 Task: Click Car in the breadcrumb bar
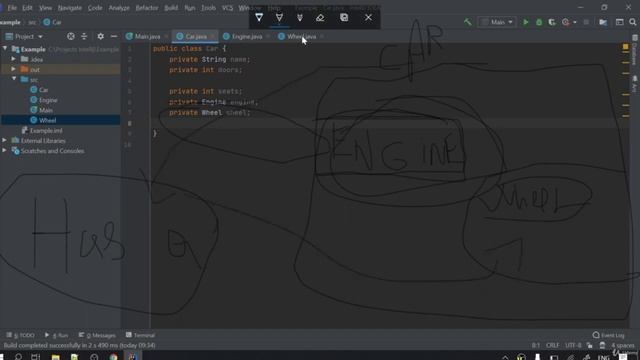point(53,22)
